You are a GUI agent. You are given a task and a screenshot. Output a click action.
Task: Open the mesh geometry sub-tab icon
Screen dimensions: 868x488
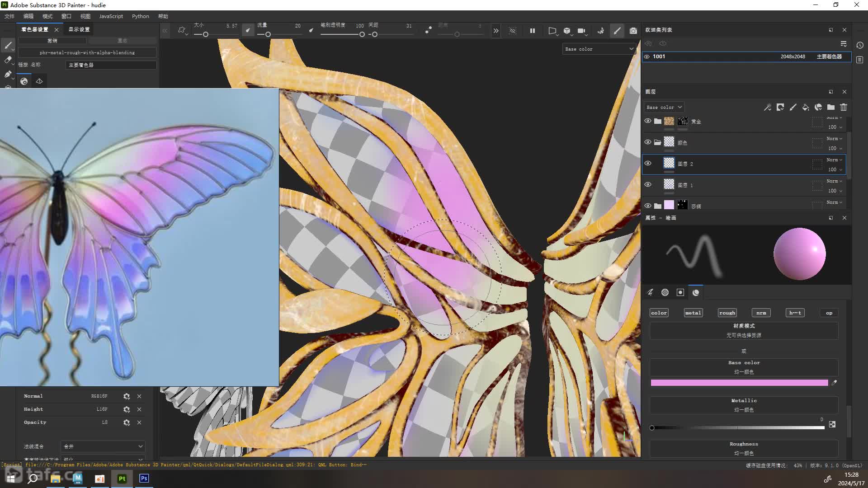point(39,81)
